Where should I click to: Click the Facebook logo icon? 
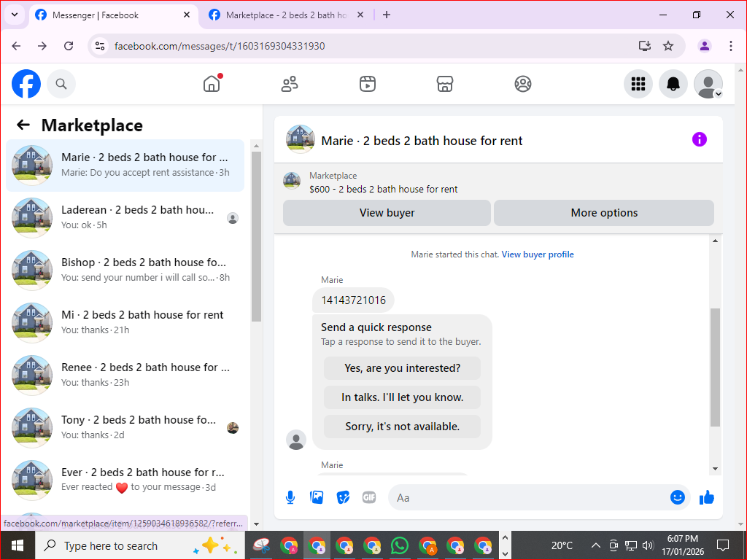[26, 84]
